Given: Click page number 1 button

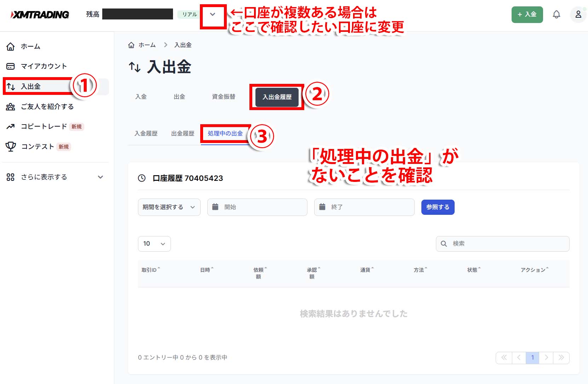Looking at the screenshot, I should coord(532,357).
